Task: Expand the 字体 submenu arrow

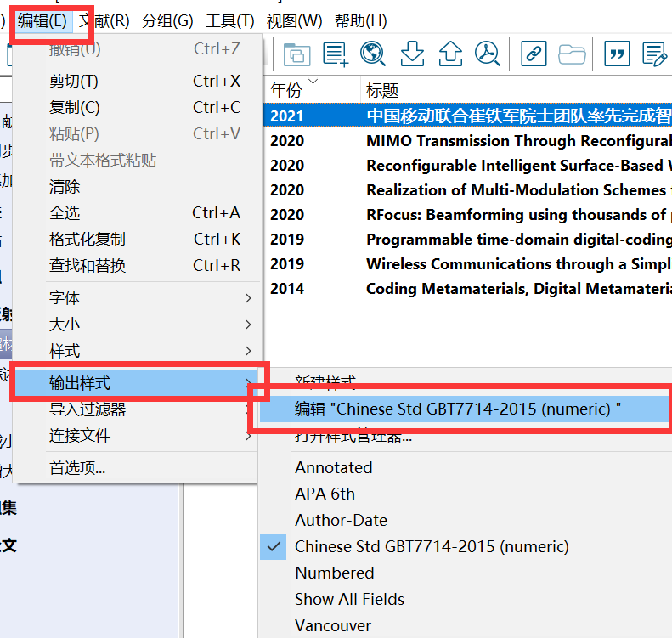Action: 248,298
